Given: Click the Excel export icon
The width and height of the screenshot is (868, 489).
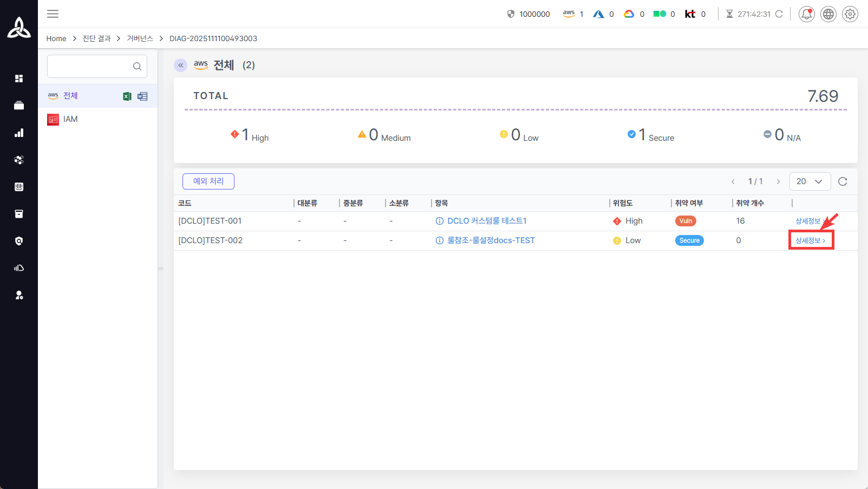Looking at the screenshot, I should click(127, 96).
